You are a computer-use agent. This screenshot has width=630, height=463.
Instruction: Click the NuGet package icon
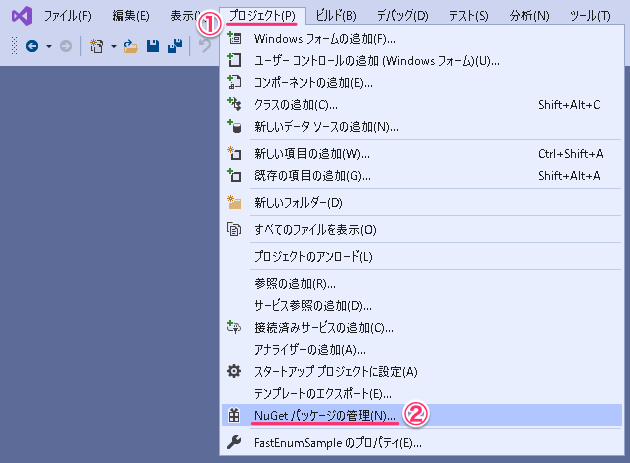tap(234, 415)
